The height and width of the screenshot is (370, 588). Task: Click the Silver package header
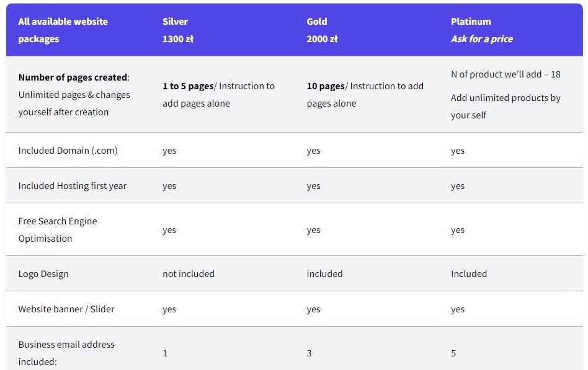175,21
